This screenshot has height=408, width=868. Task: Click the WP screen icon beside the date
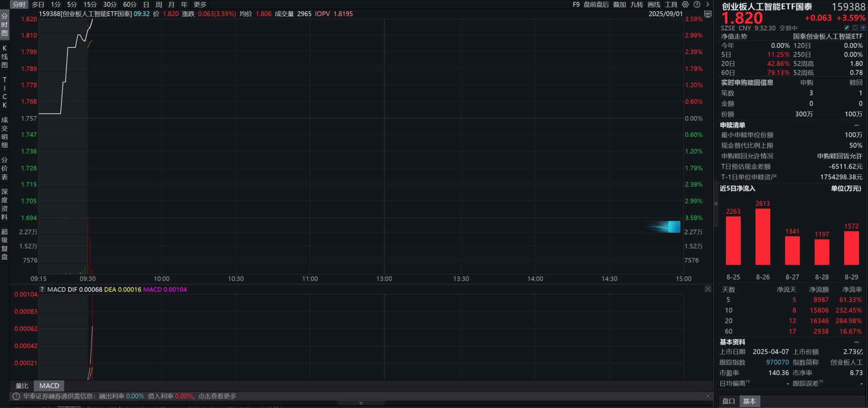pyautogui.click(x=708, y=14)
